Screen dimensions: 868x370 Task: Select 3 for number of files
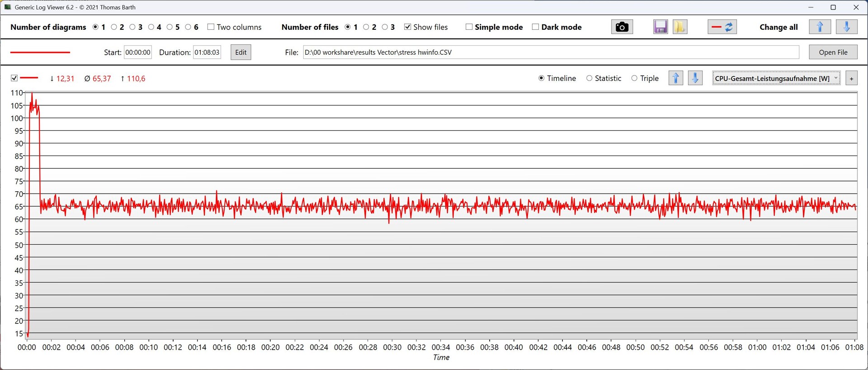[385, 27]
